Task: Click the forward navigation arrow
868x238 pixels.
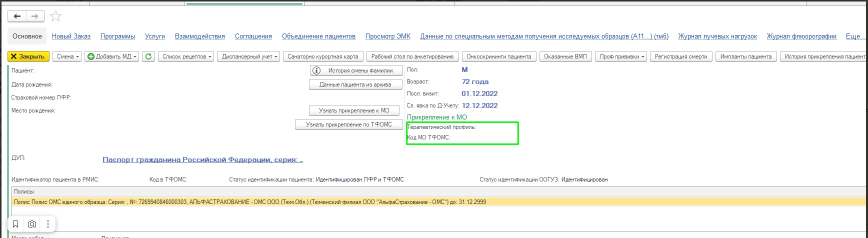Action: (x=35, y=16)
